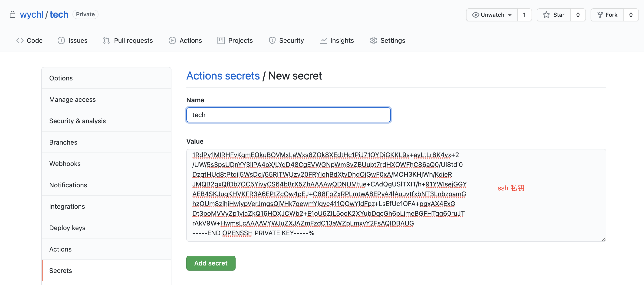The image size is (644, 285).
Task: Open Manage access settings
Action: 72,99
